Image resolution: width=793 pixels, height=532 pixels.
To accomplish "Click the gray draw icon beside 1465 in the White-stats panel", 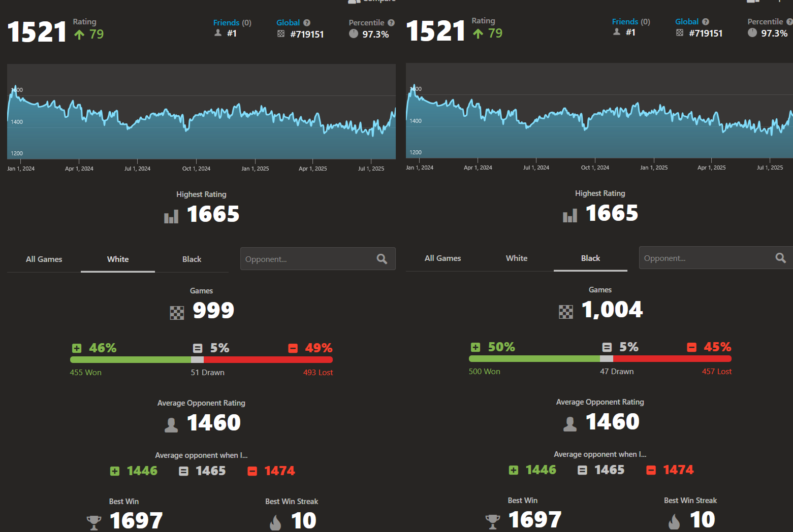I will point(183,471).
